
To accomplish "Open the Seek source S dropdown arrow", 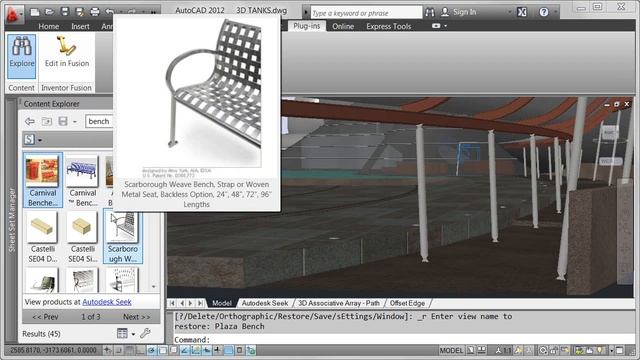I will (40, 140).
